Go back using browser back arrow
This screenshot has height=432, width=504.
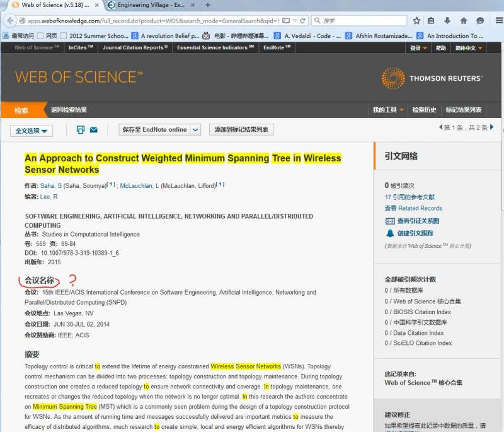tap(10, 21)
